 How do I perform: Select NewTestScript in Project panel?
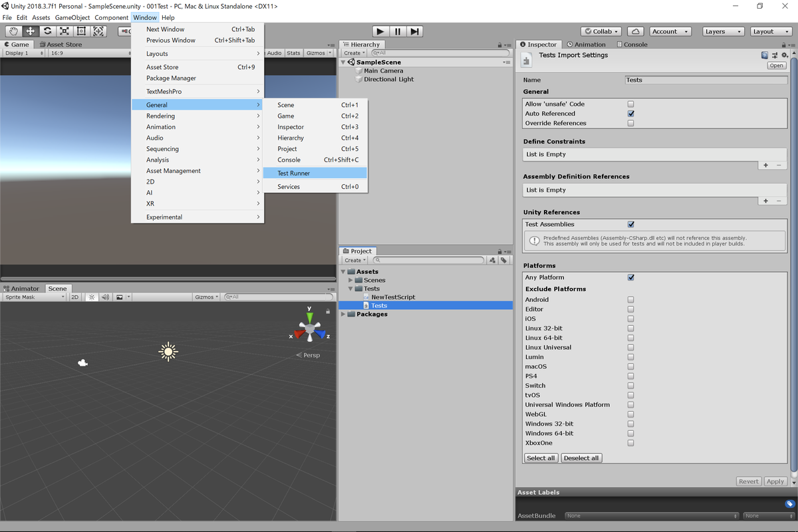[x=394, y=297]
